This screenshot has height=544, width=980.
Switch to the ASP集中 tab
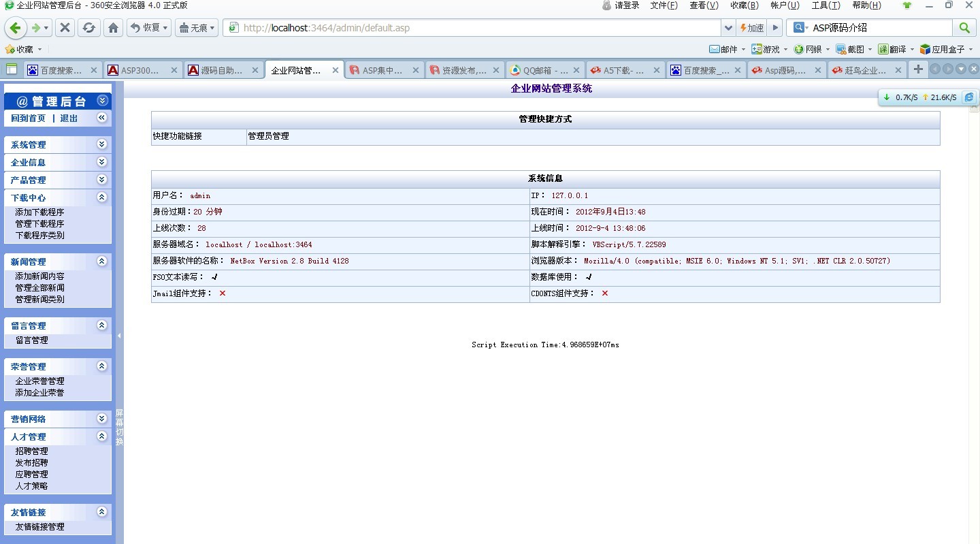click(x=384, y=69)
